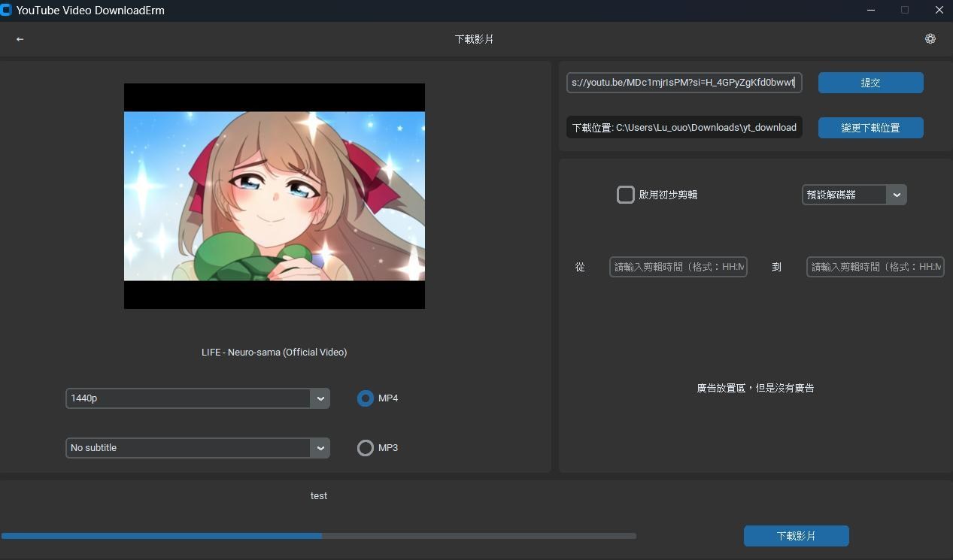The width and height of the screenshot is (953, 560).
Task: Expand the 預設解碼器 codec dropdown
Action: click(x=854, y=195)
